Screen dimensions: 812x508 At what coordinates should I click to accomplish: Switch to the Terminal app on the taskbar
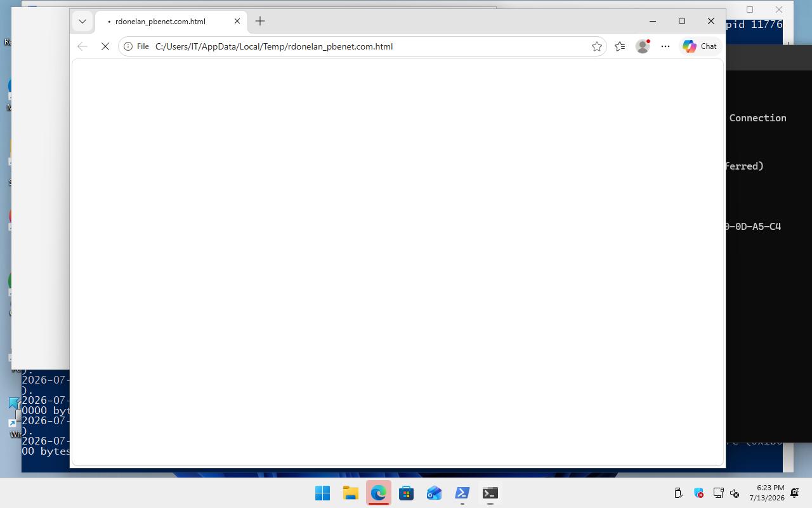[490, 493]
